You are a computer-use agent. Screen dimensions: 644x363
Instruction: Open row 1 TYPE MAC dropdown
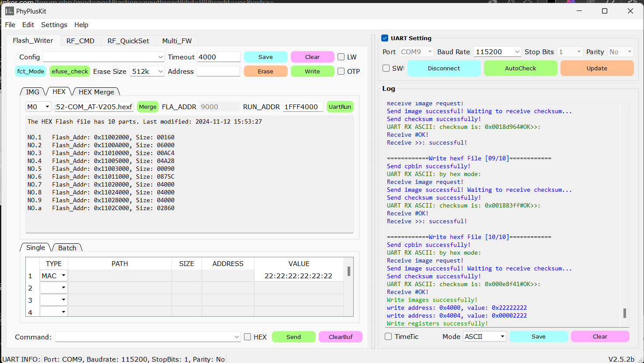(x=54, y=276)
